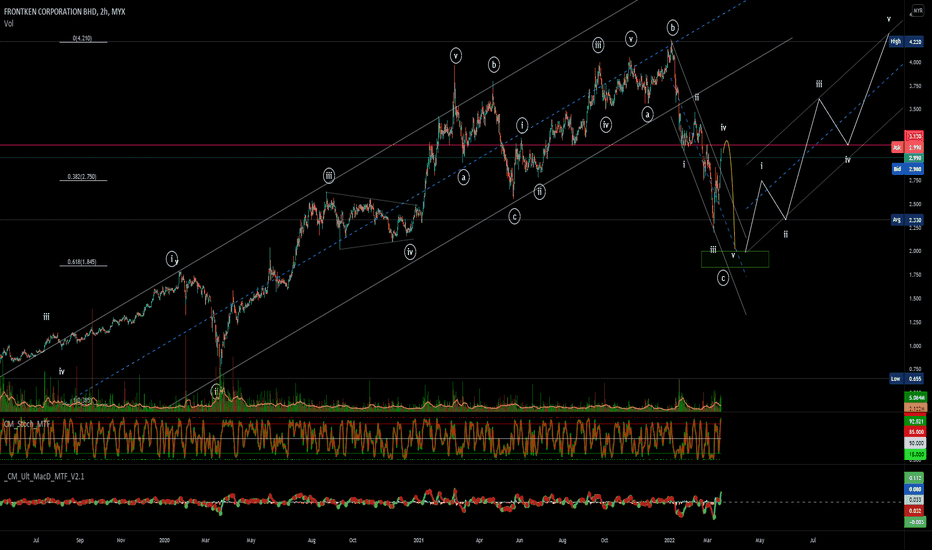
Task: Click the 0.112 MACD value tag
Action: (915, 478)
